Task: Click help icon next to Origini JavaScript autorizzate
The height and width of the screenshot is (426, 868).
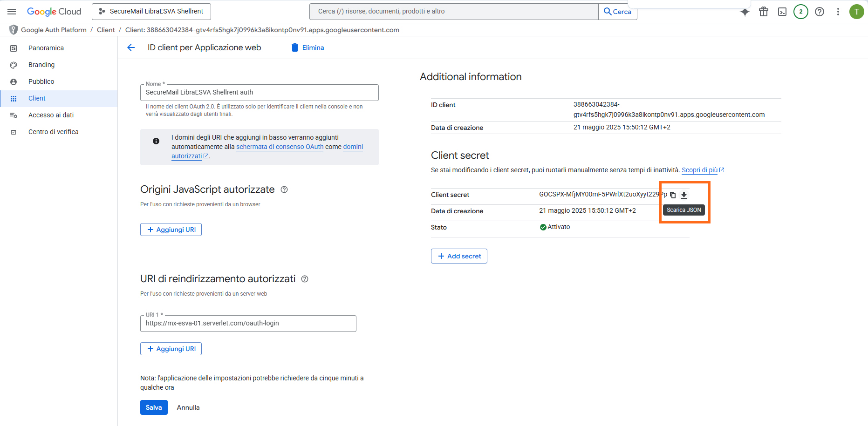Action: pos(284,189)
